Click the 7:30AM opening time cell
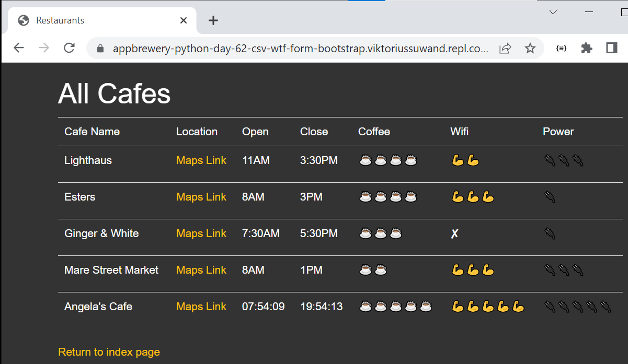The height and width of the screenshot is (364, 628). pos(261,233)
